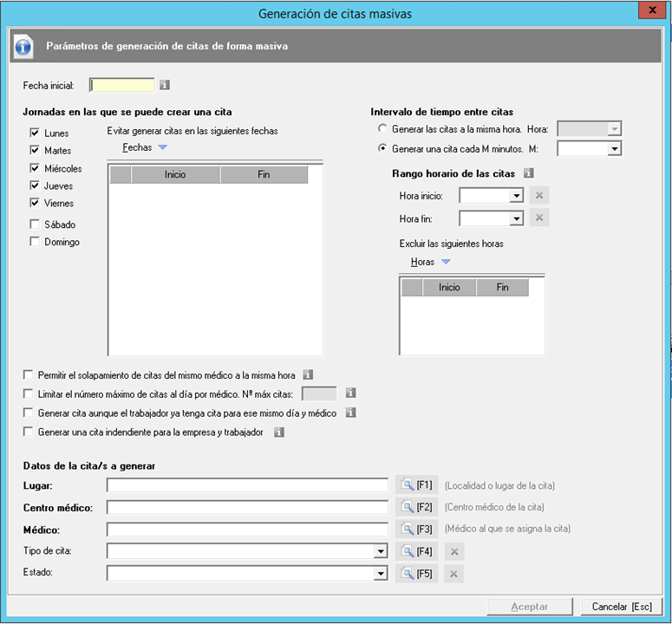Click info icon next to solapamiento de citas option

[307, 375]
